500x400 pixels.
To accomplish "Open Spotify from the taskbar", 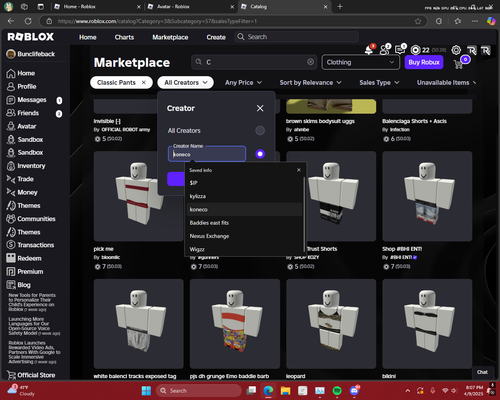I will [x=337, y=391].
